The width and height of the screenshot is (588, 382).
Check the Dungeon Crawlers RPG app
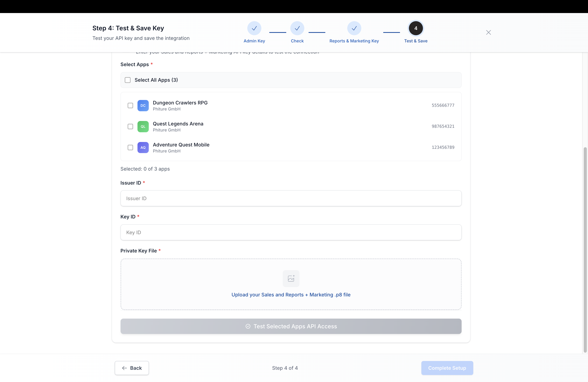click(x=130, y=105)
